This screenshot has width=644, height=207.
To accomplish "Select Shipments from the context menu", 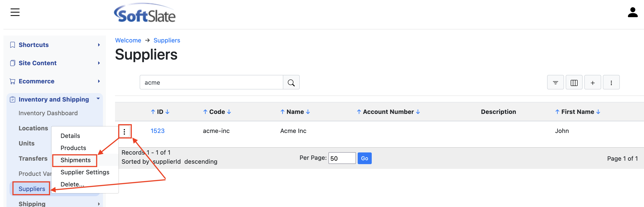I will click(75, 160).
